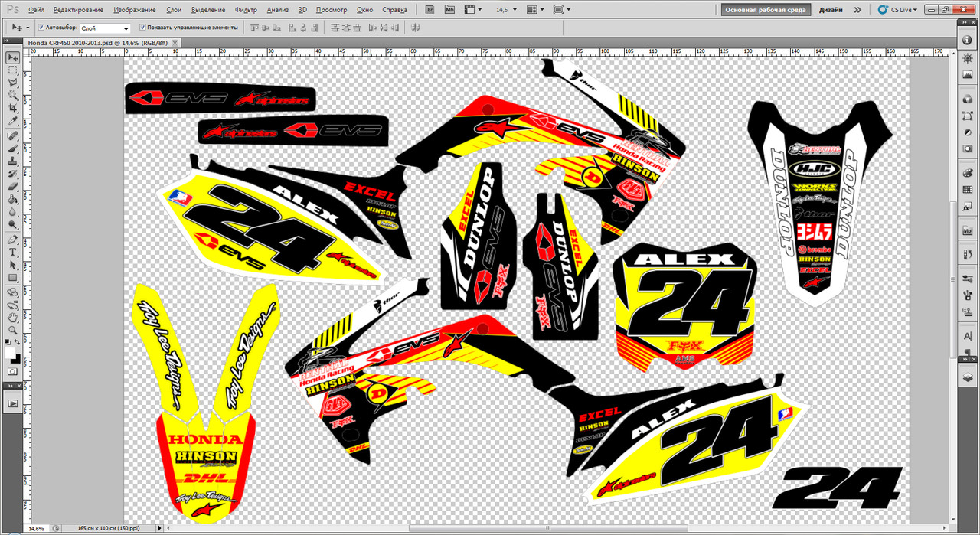
Task: Select the Brush tool
Action: (13, 148)
